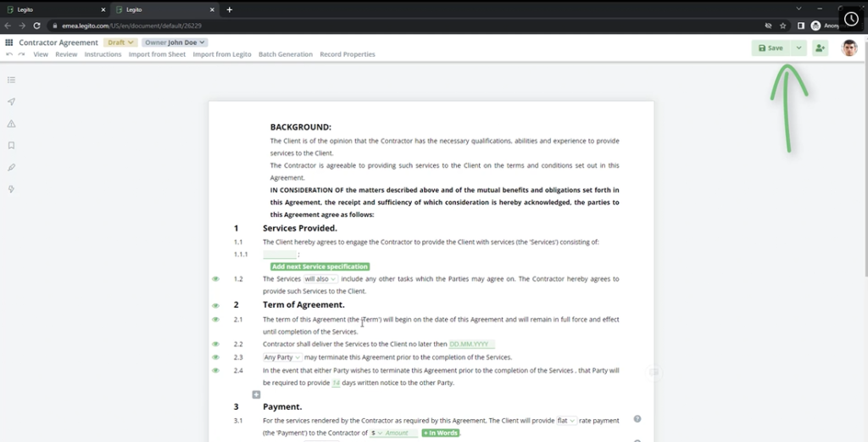Click the 'Services Provided.' heading
Screen dimensions: 868x442
(299, 228)
